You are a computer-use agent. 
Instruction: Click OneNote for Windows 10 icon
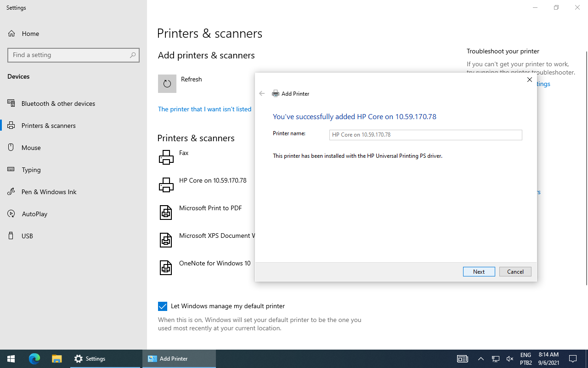click(x=166, y=268)
